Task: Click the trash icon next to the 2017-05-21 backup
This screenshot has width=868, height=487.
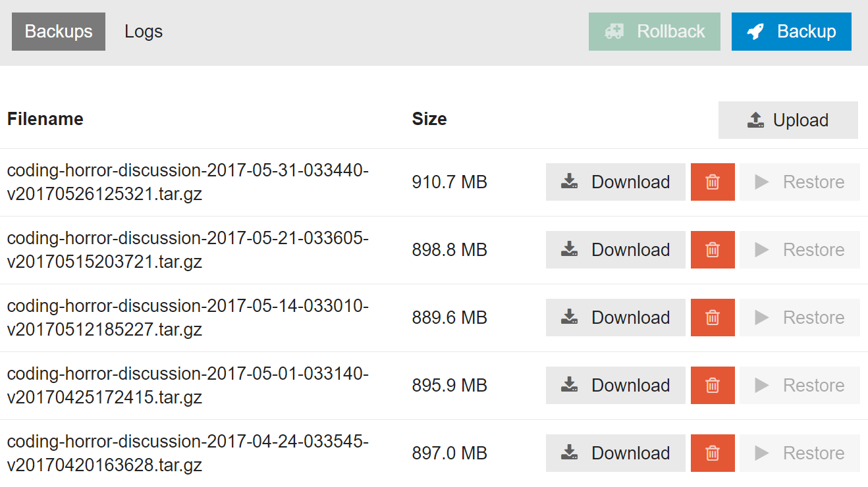Action: (x=713, y=249)
